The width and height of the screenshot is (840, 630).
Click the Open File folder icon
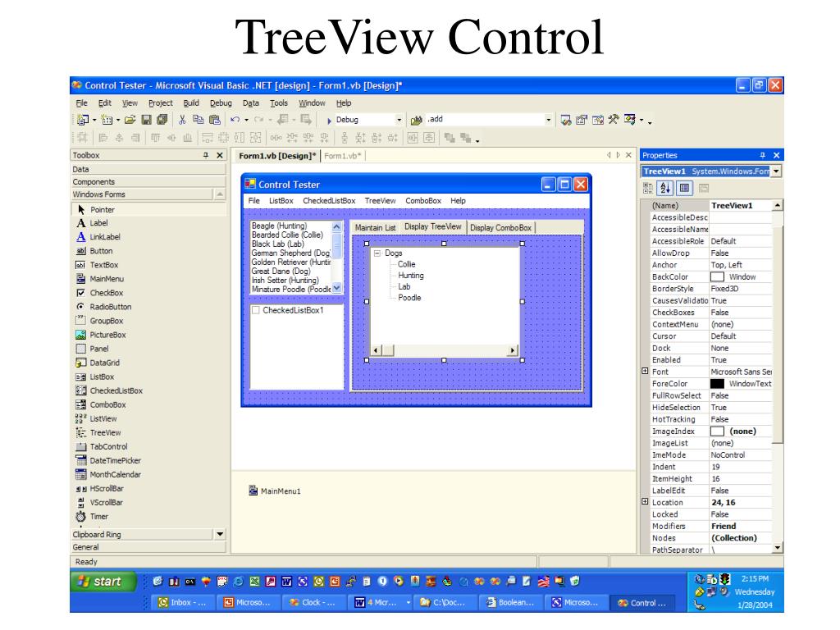130,120
